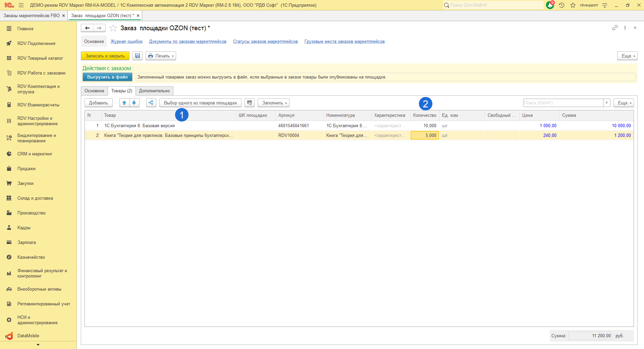Image resolution: width=644 pixels, height=349 pixels.
Task: Click the barcode scanner icon
Action: (x=250, y=103)
